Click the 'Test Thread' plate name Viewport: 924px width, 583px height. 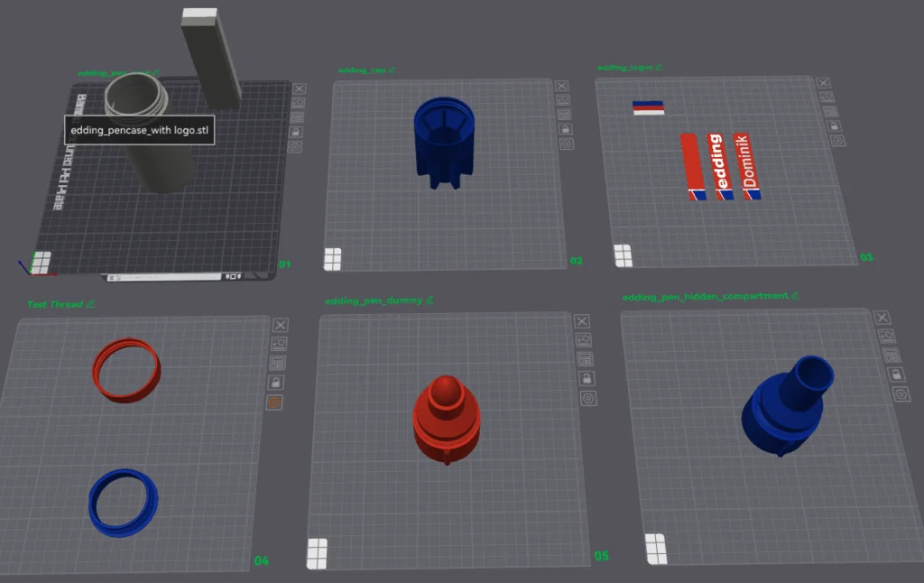(x=55, y=304)
